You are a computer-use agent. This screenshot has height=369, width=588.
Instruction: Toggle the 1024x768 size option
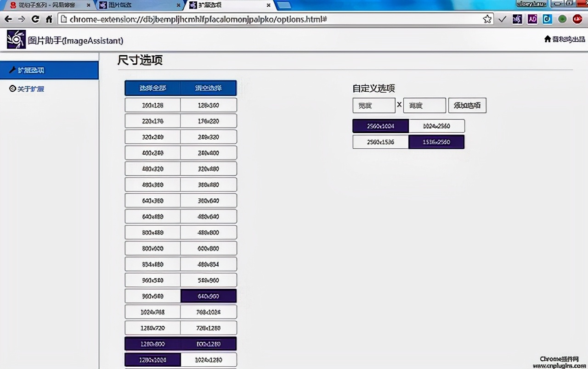pos(153,312)
